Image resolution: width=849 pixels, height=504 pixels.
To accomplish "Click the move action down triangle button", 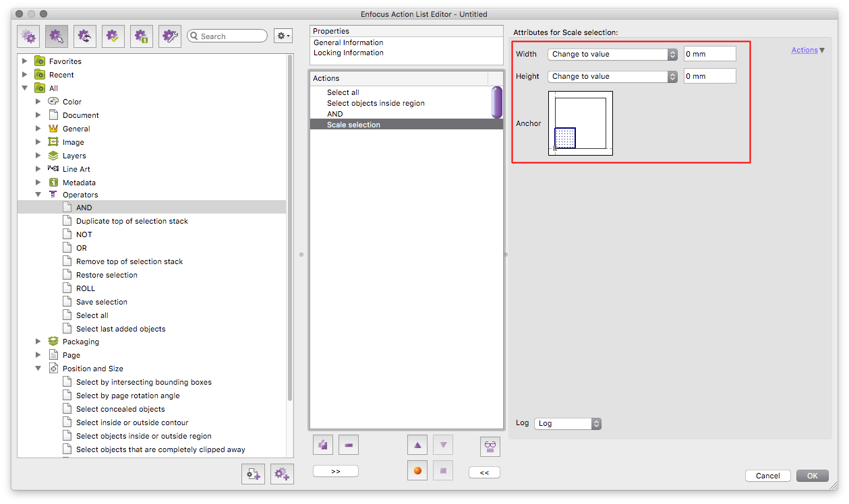I will [443, 445].
